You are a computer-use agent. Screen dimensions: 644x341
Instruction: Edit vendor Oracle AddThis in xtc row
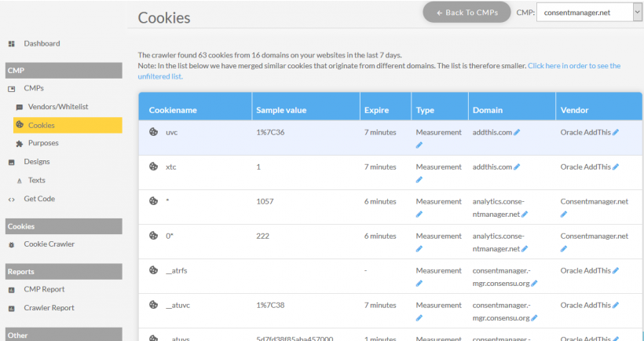[616, 167]
